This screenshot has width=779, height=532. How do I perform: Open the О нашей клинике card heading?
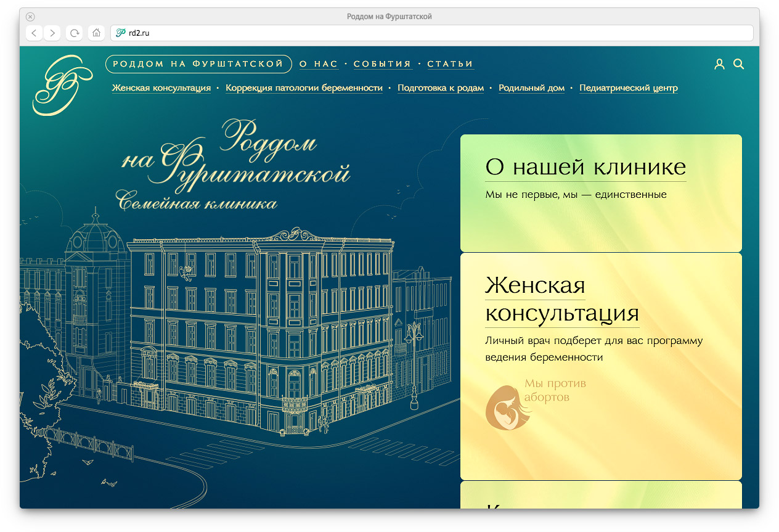coord(585,167)
